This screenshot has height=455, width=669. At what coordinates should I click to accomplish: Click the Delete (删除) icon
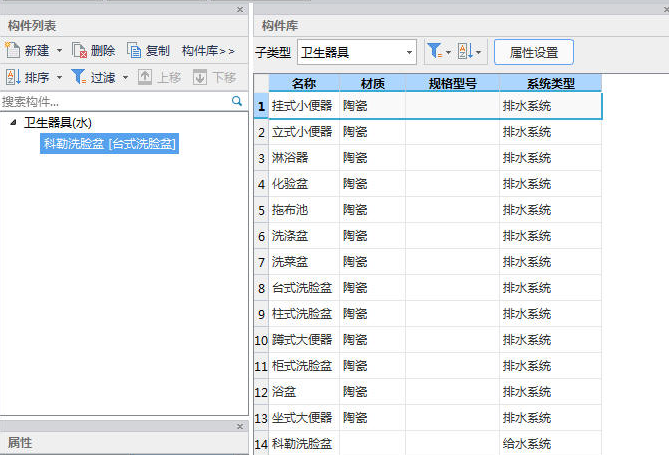pyautogui.click(x=79, y=50)
